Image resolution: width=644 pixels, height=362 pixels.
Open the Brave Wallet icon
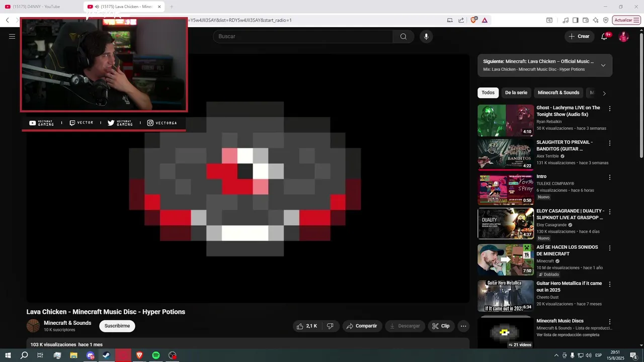[x=586, y=20]
